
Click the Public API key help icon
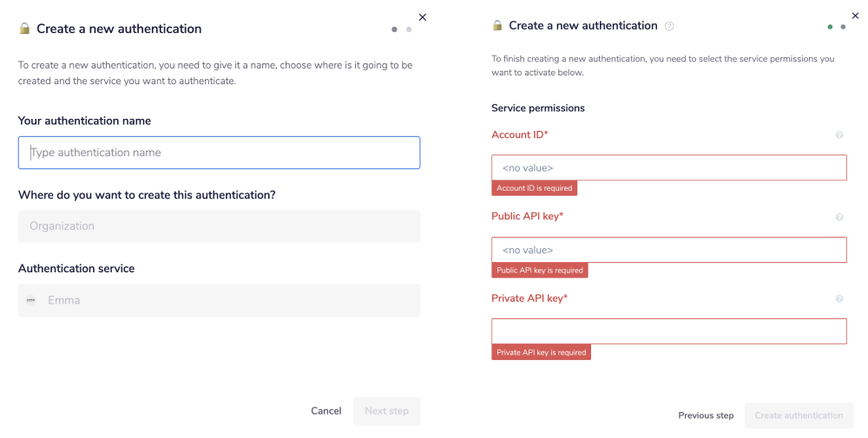(x=839, y=217)
